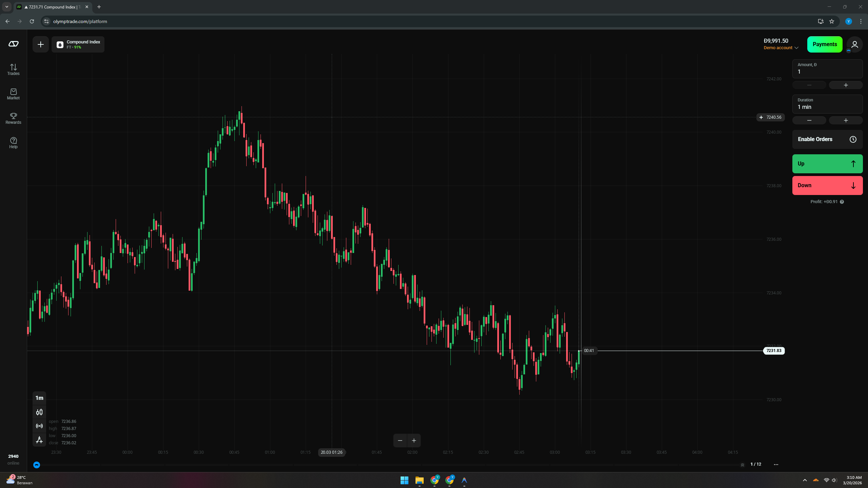
Task: Click the candlestick chart type icon
Action: (x=39, y=412)
